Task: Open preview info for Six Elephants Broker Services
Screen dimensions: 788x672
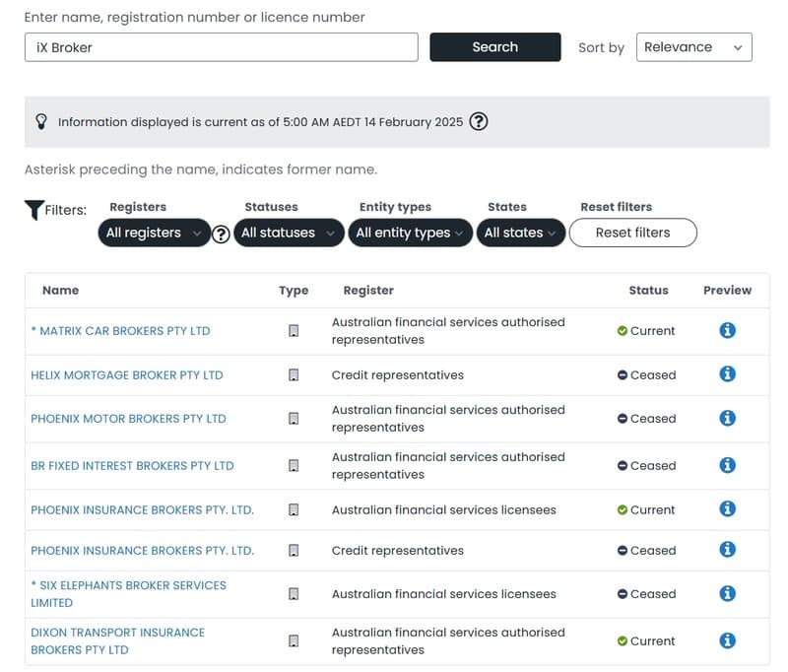Action: click(727, 593)
